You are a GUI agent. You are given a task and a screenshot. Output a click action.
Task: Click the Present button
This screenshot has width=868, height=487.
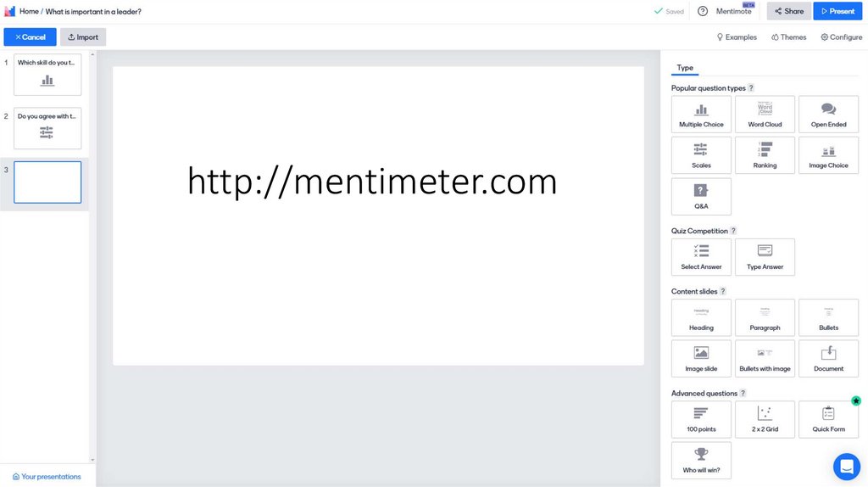837,11
